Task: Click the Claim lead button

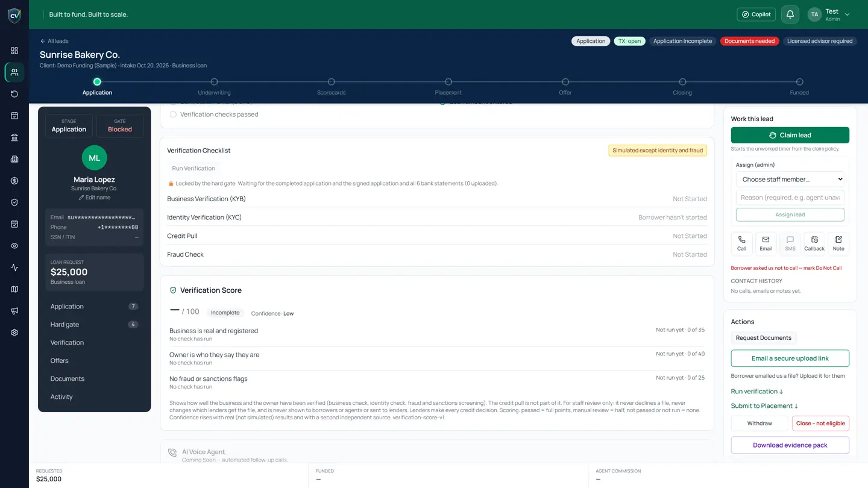Action: point(790,135)
